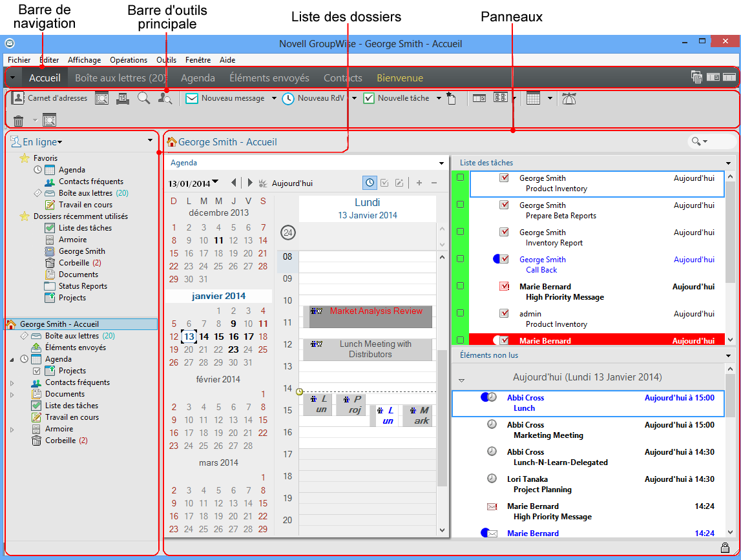Screen dimensions: 741x560
Task: Click the plus icon in Agenda panel
Action: (x=419, y=183)
